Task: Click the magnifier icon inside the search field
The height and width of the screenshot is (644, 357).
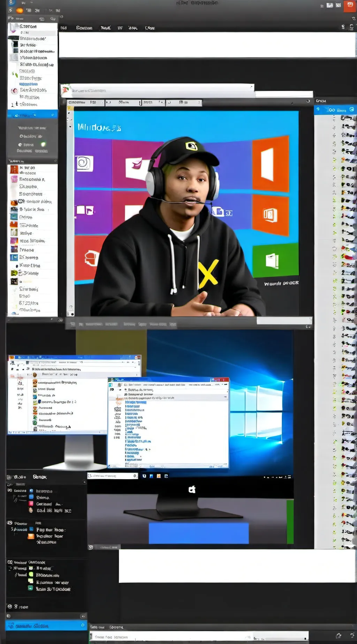Action: pyautogui.click(x=135, y=476)
